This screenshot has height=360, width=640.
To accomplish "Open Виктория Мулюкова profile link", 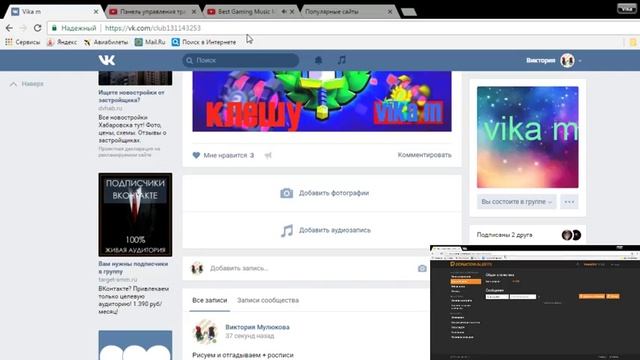I will click(258, 327).
